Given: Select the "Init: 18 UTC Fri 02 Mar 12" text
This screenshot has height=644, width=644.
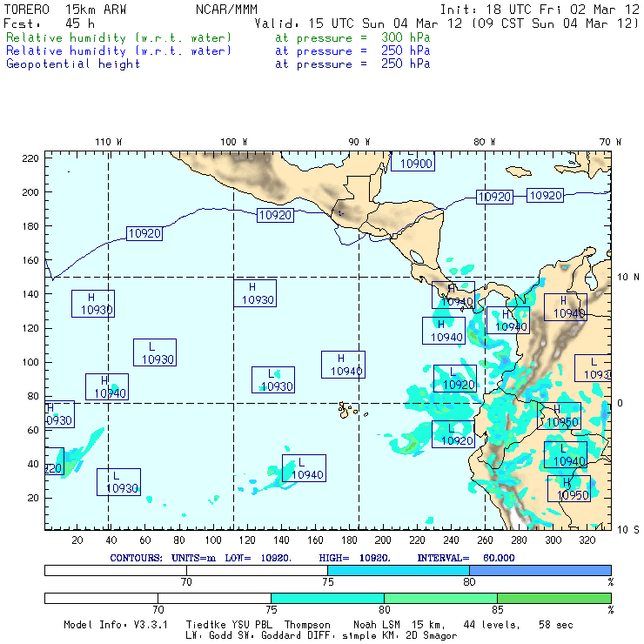Looking at the screenshot, I should tap(540, 10).
